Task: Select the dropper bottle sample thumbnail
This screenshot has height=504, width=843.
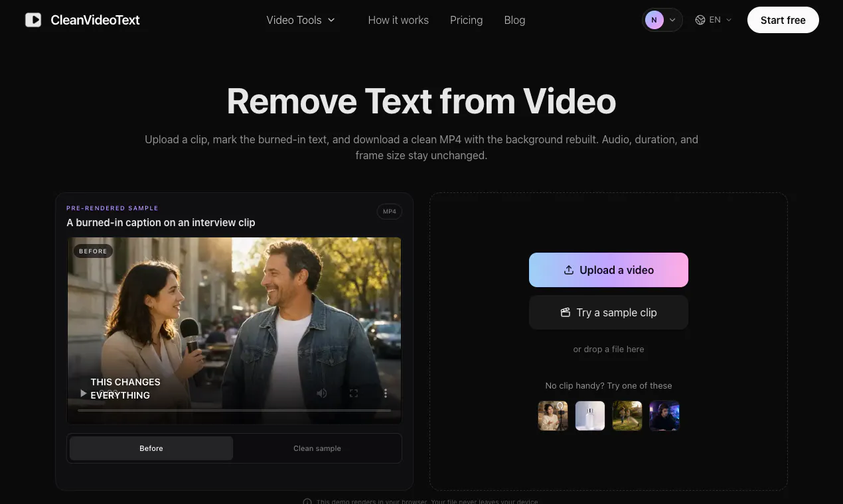Action: [x=590, y=416]
